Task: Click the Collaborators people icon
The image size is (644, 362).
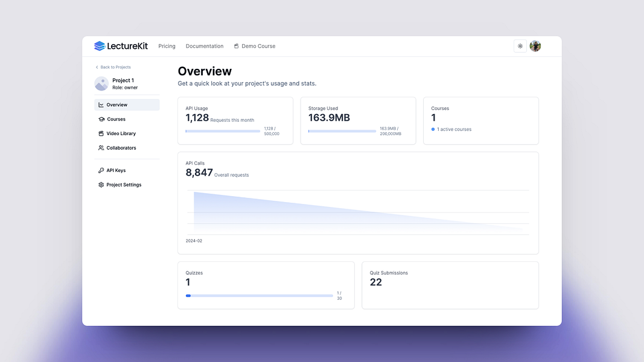Action: 101,148
